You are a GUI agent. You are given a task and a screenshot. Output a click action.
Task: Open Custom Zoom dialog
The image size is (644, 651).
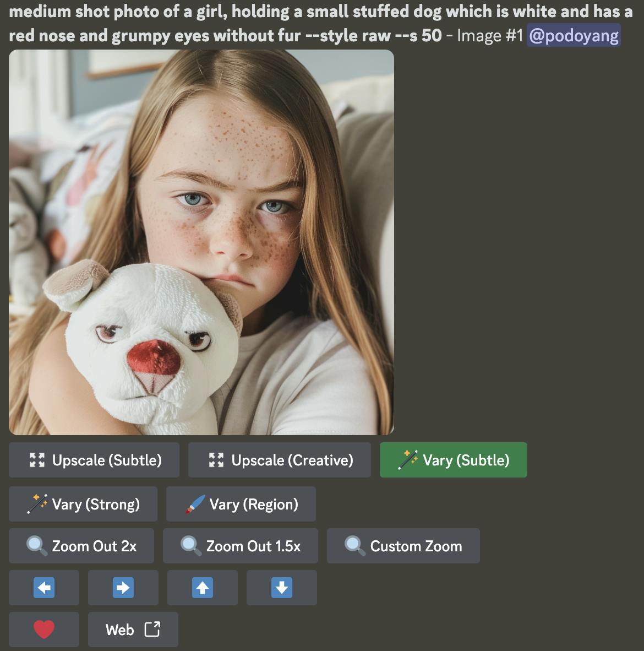403,546
